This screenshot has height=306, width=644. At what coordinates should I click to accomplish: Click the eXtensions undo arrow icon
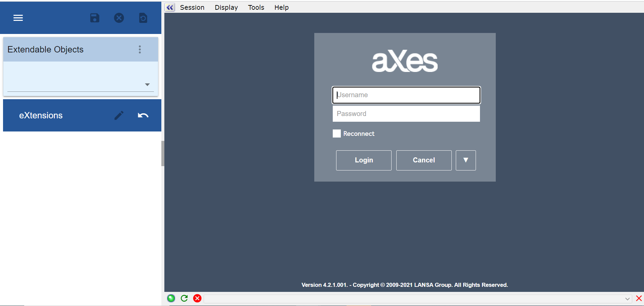tap(143, 115)
